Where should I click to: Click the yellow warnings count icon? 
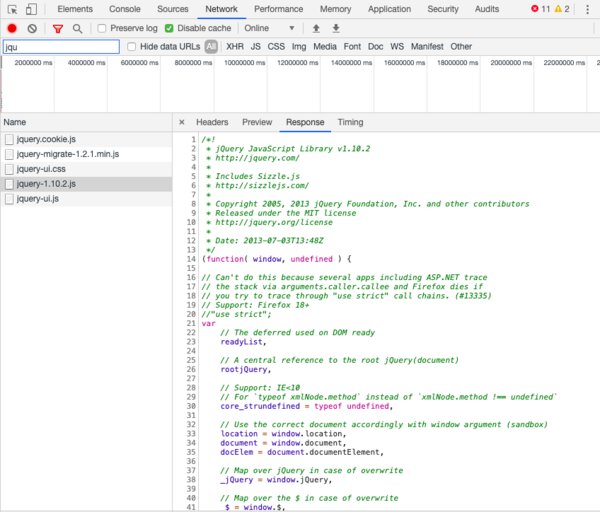tap(558, 9)
